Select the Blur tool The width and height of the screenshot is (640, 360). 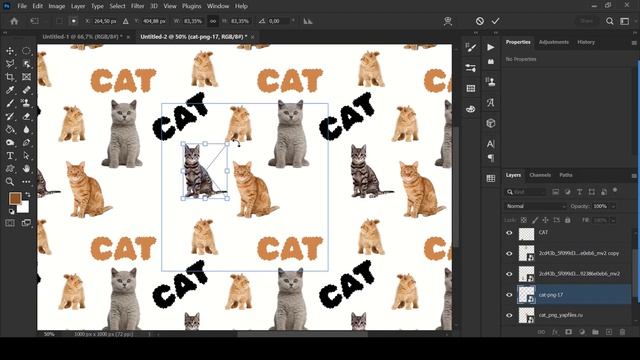point(26,129)
